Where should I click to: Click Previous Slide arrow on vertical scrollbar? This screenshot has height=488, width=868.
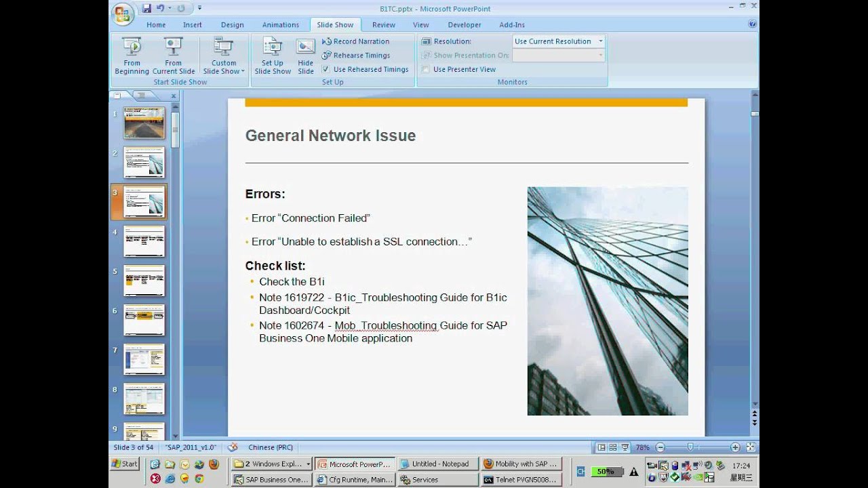click(754, 413)
